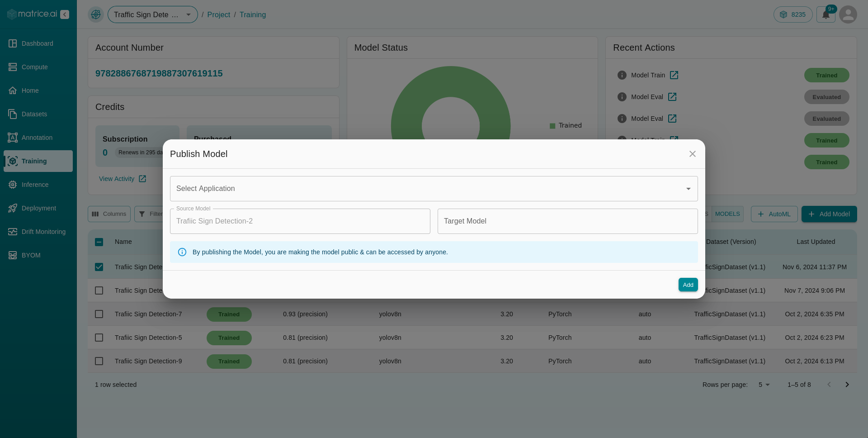
Task: Click the Add Model button
Action: [829, 214]
